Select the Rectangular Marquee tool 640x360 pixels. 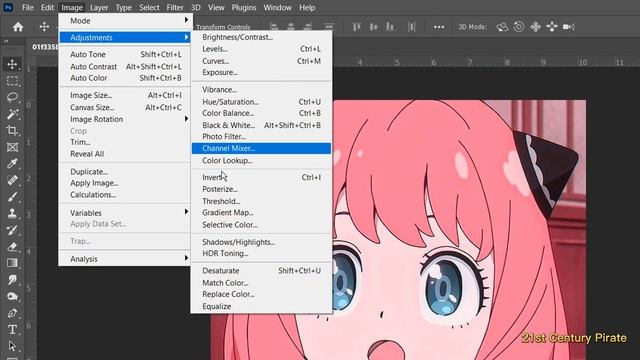point(12,81)
